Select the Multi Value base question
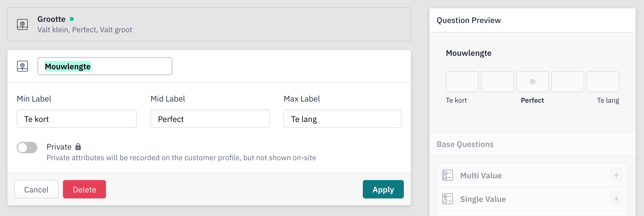The width and height of the screenshot is (644, 216). [481, 175]
